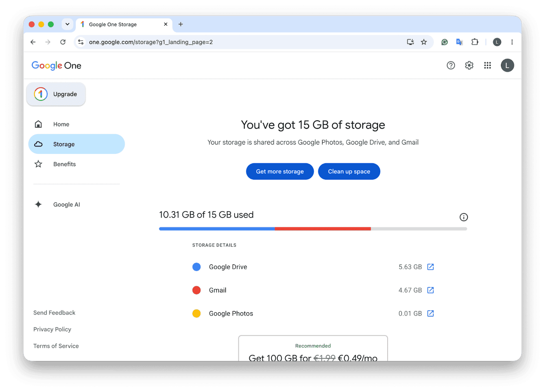Click the Google Drive label in storage details

point(228,267)
